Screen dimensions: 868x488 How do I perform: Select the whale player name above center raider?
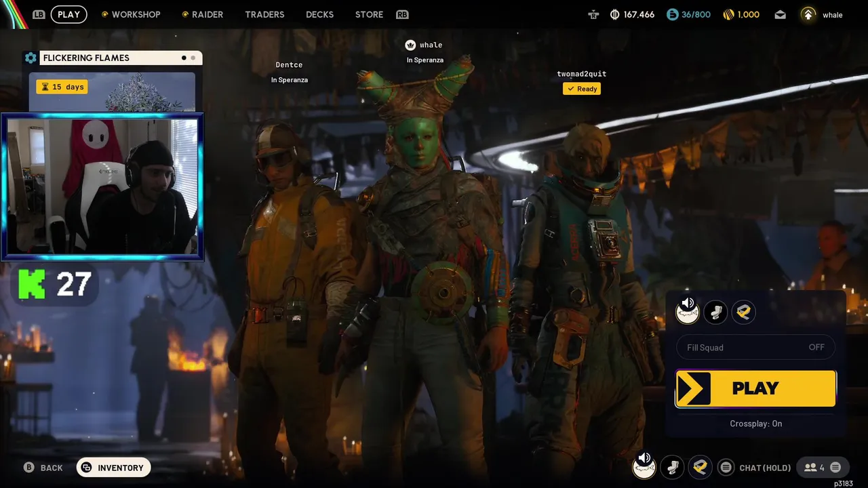(431, 45)
